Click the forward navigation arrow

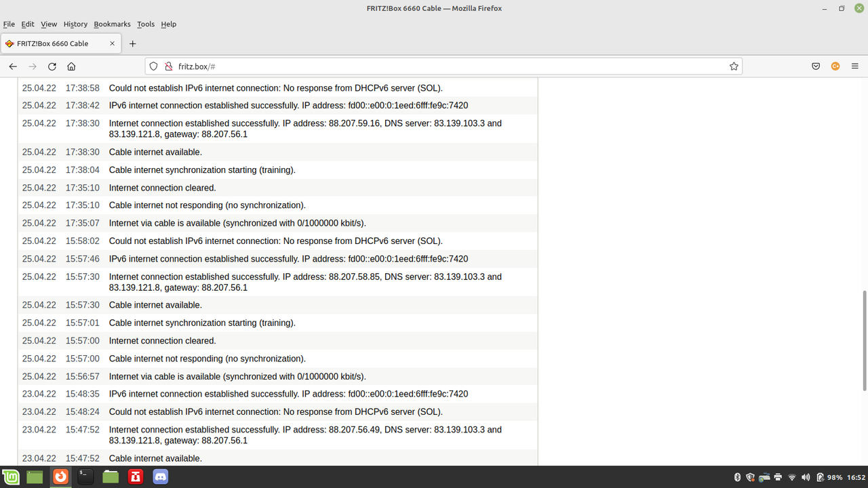pyautogui.click(x=33, y=66)
